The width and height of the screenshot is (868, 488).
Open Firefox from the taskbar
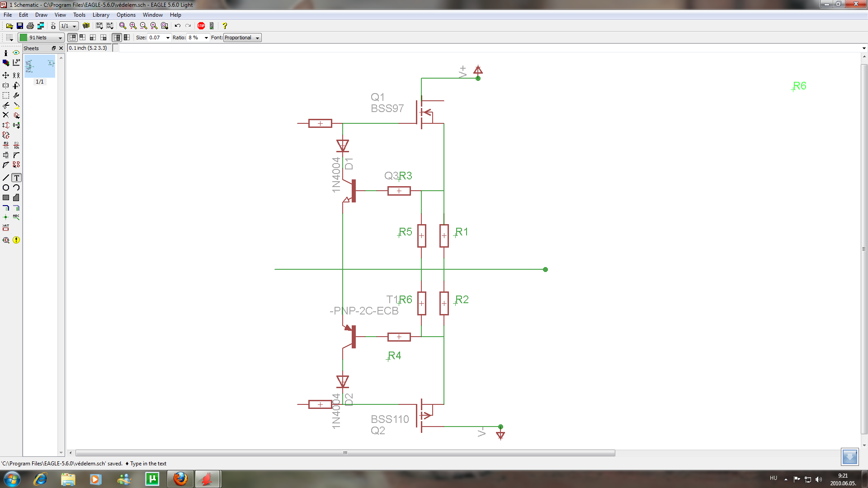180,479
